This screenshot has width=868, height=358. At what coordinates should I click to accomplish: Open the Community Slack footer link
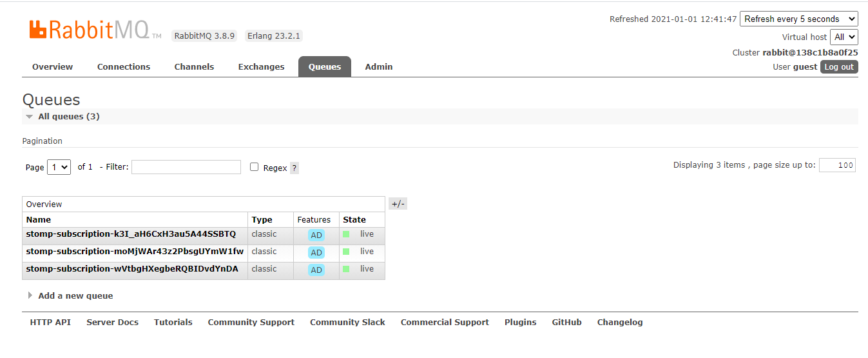tap(347, 323)
